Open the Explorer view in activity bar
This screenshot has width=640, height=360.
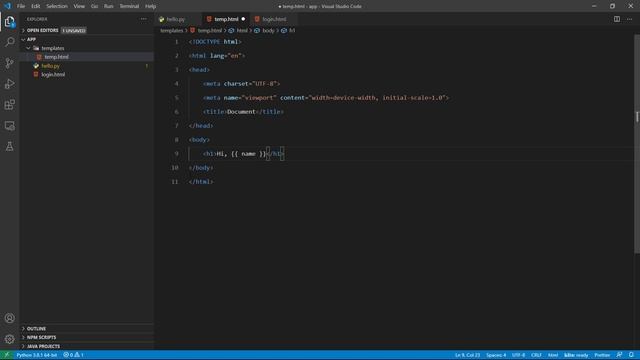point(9,22)
